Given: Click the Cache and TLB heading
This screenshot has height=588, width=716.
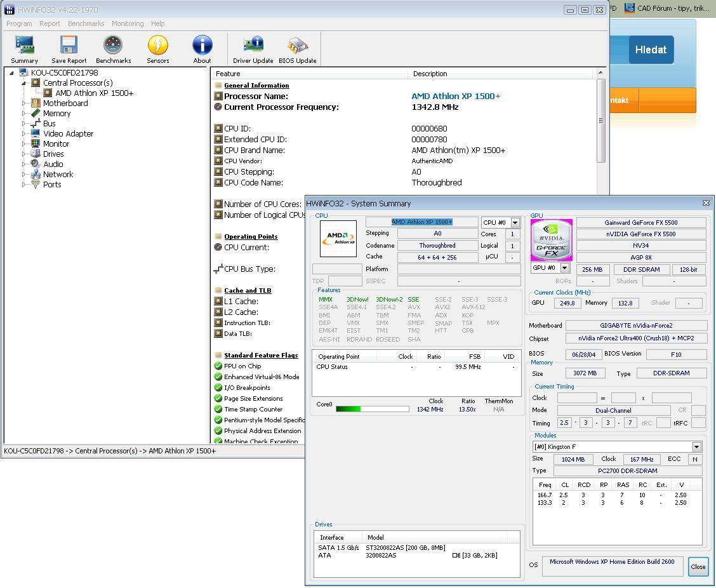Looking at the screenshot, I should point(248,291).
